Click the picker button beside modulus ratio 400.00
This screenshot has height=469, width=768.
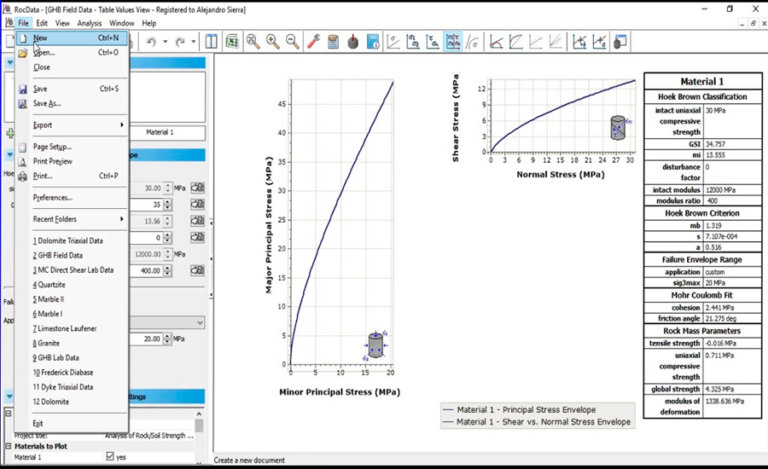pos(197,270)
